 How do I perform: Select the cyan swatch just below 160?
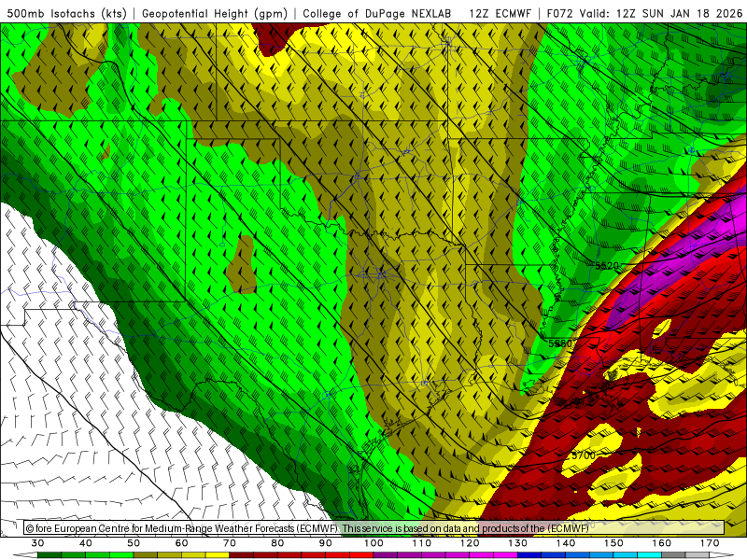pyautogui.click(x=649, y=555)
